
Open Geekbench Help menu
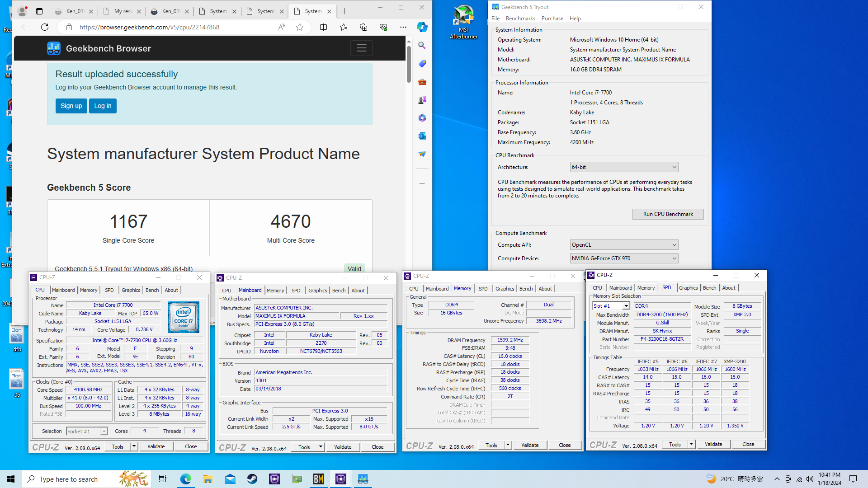click(575, 19)
